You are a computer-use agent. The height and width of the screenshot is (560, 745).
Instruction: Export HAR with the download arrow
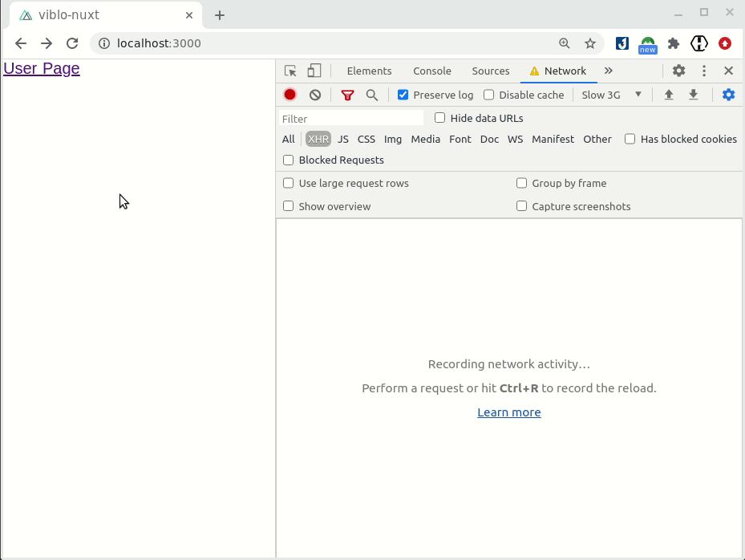tap(693, 95)
